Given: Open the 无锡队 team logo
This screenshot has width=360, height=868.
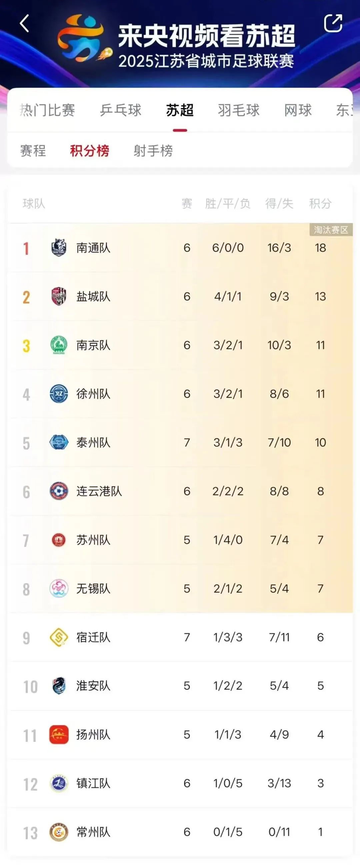Looking at the screenshot, I should point(59,588).
